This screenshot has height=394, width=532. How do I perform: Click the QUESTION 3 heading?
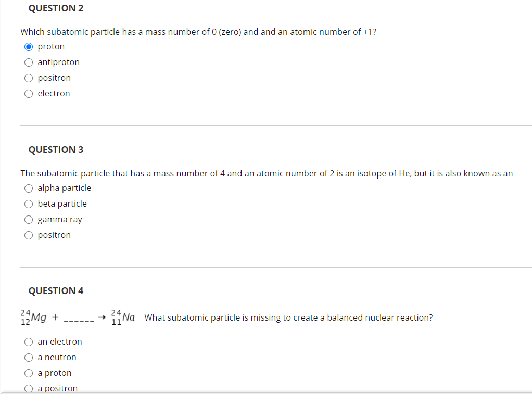56,149
